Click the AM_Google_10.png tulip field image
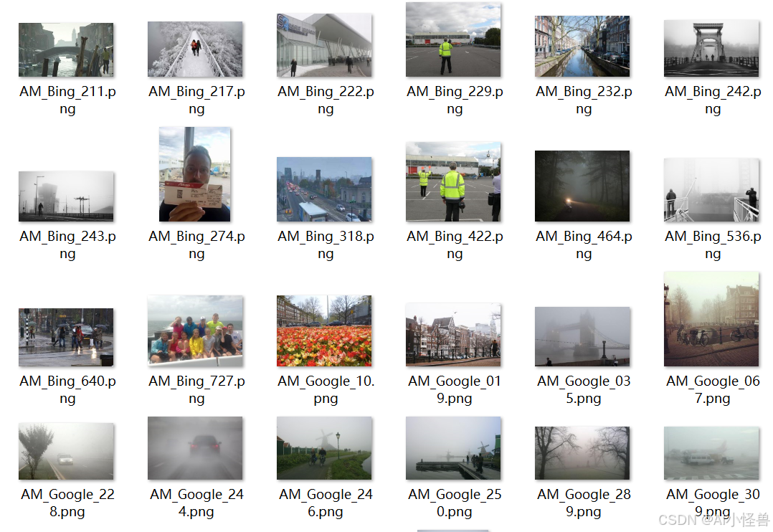 coord(324,331)
